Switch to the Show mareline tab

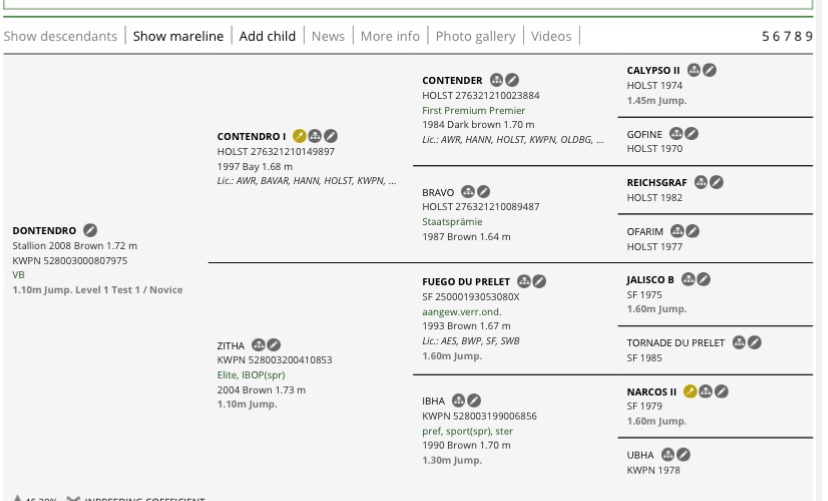pyautogui.click(x=178, y=36)
